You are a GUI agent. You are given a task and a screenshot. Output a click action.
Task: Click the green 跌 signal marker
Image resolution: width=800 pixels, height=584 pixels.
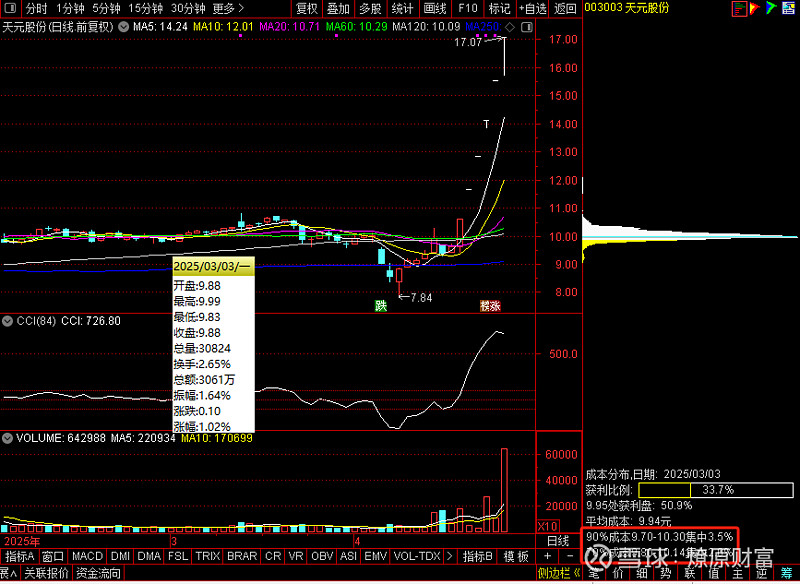(381, 306)
